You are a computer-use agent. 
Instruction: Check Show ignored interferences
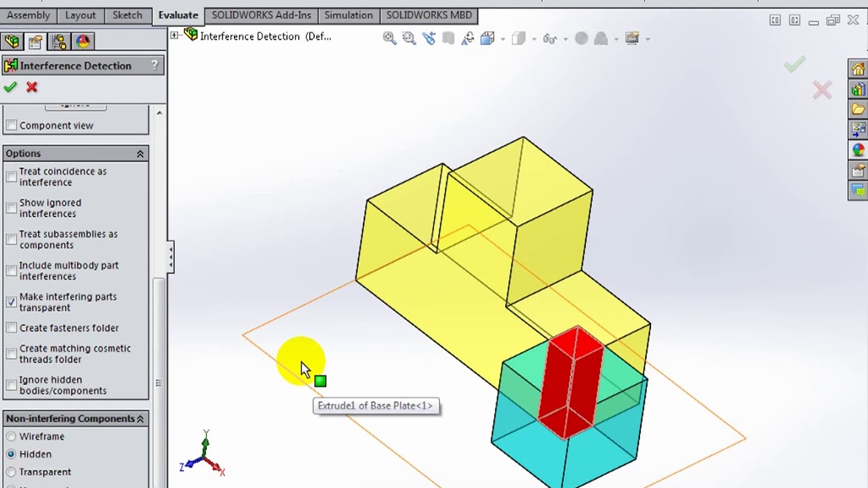pyautogui.click(x=12, y=208)
